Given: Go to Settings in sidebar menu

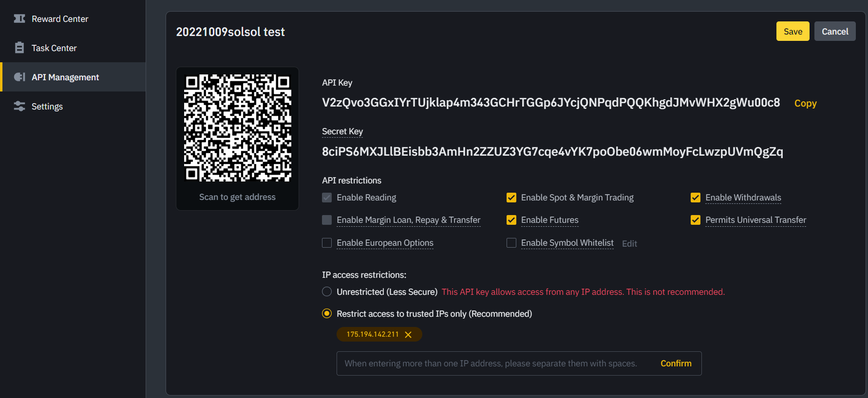Looking at the screenshot, I should click(47, 107).
